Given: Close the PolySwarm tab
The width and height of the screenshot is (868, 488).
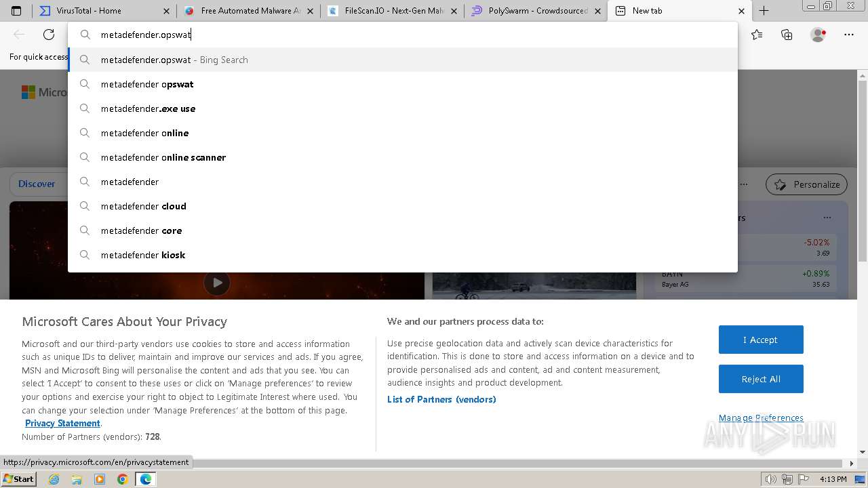Looking at the screenshot, I should pos(598,11).
